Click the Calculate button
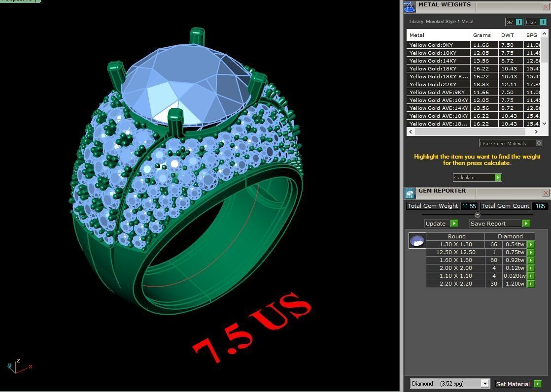Screen dimensions: 551x392 click(x=477, y=177)
